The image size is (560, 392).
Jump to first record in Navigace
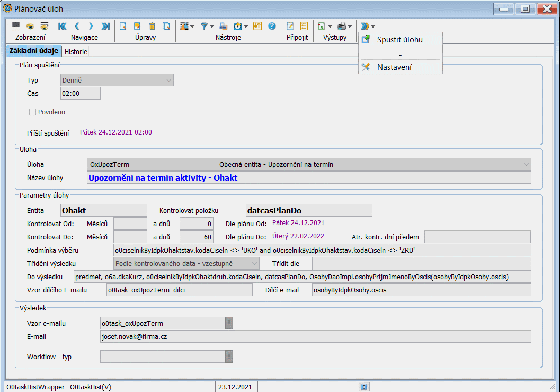point(63,26)
